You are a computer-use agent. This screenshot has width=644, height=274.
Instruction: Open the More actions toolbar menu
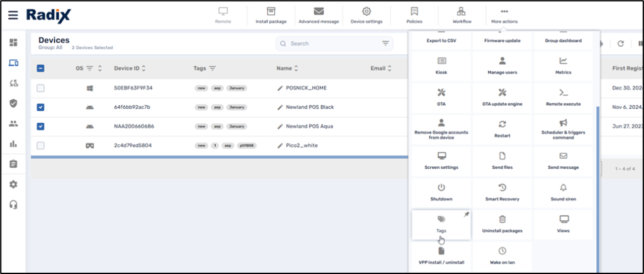coord(504,15)
